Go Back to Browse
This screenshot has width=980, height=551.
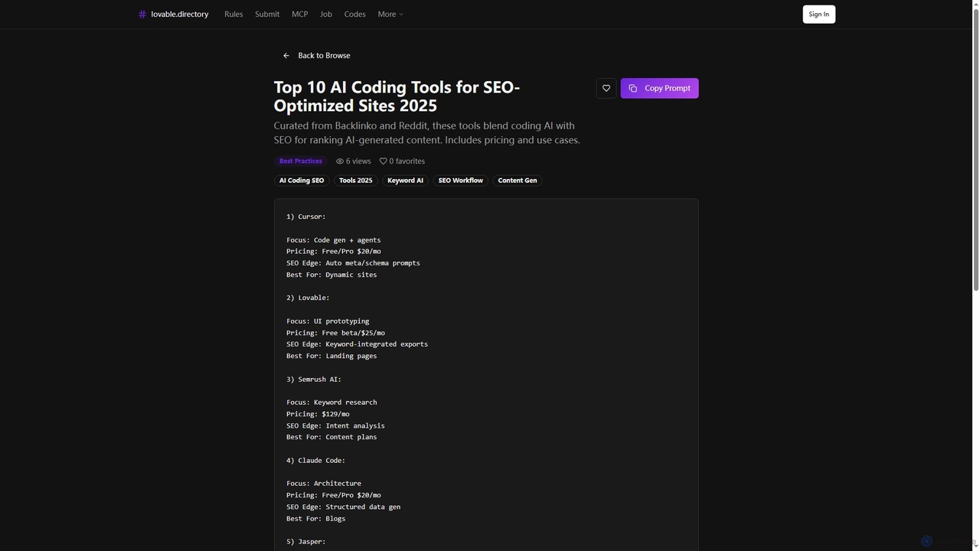pyautogui.click(x=316, y=56)
